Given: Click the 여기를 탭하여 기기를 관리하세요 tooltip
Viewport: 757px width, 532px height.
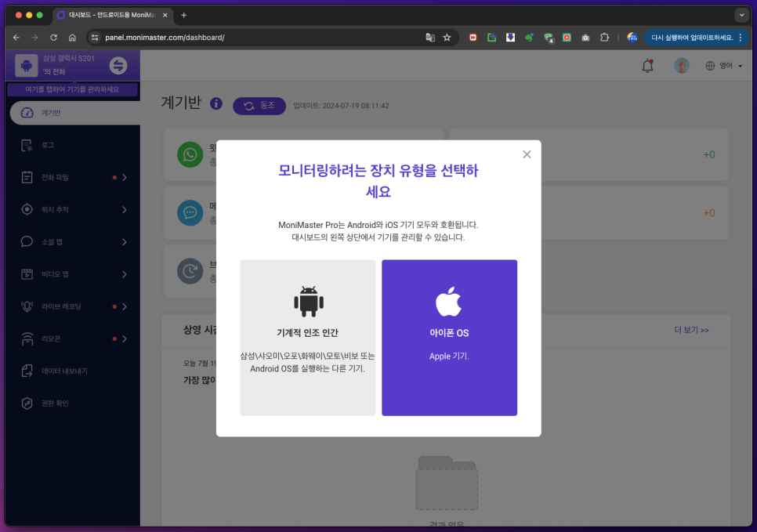Looking at the screenshot, I should pos(72,89).
